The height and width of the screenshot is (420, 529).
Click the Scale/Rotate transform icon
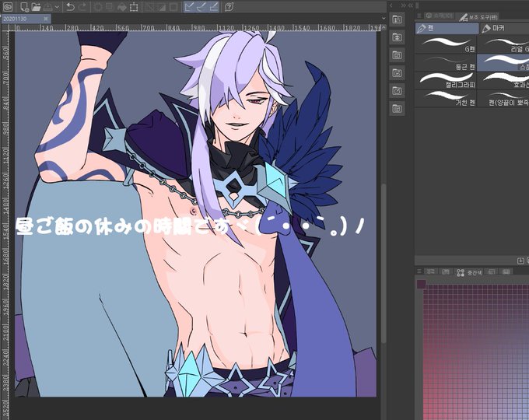coord(134,7)
